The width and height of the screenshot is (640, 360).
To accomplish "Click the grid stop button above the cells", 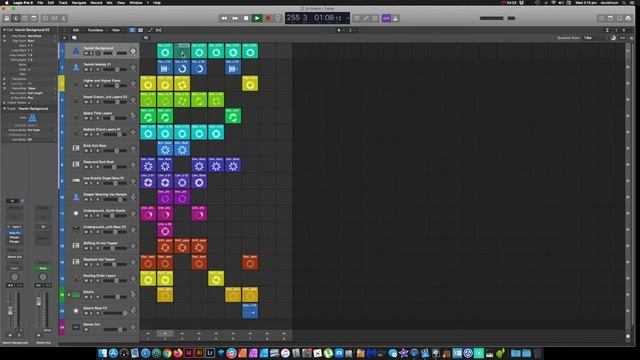I will point(146,38).
